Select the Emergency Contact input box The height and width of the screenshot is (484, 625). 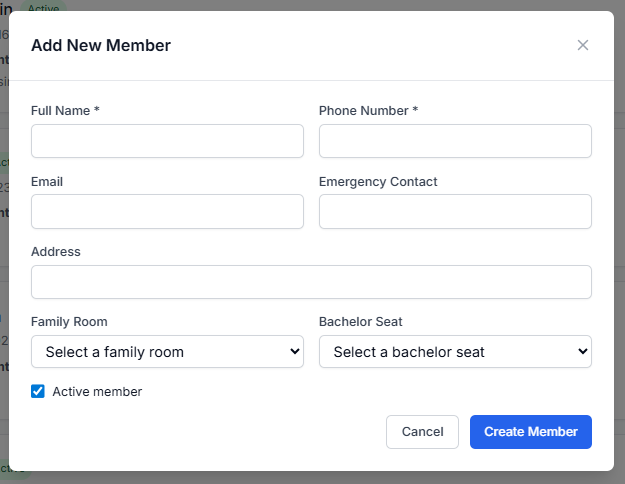[x=455, y=211]
